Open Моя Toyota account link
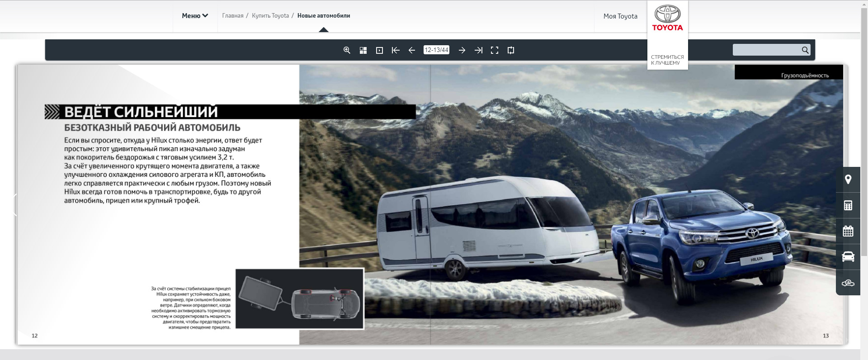868x360 pixels. (620, 16)
